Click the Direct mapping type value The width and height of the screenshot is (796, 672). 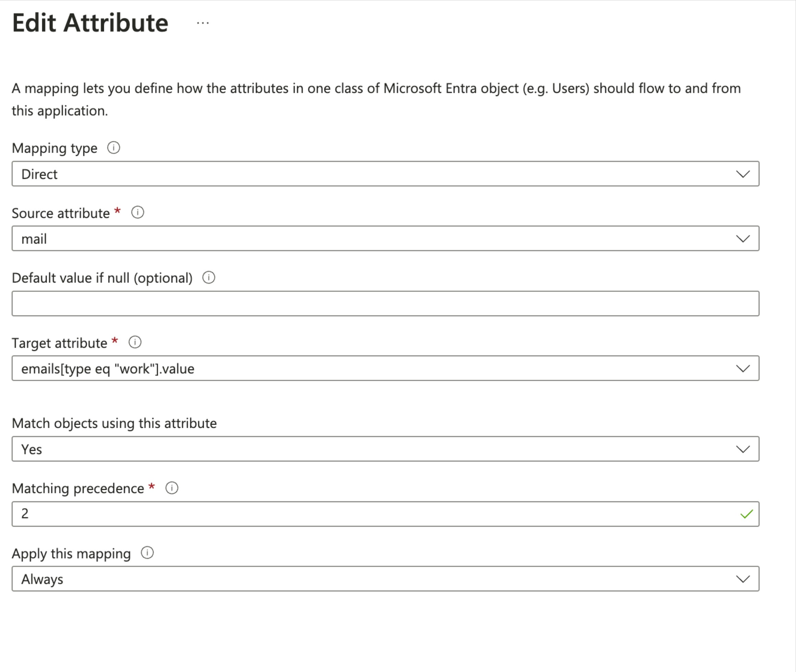pos(39,174)
